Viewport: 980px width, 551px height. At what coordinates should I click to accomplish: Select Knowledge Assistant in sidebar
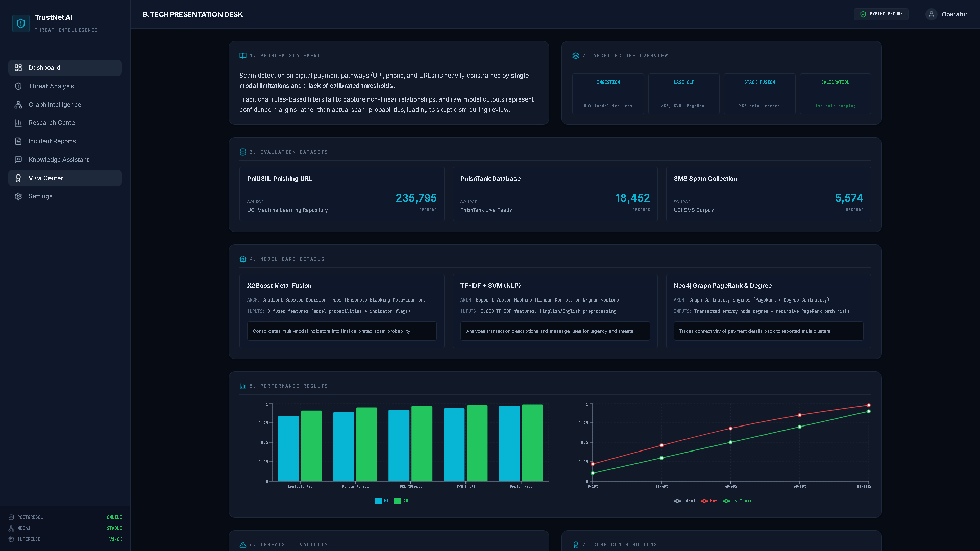pyautogui.click(x=65, y=160)
